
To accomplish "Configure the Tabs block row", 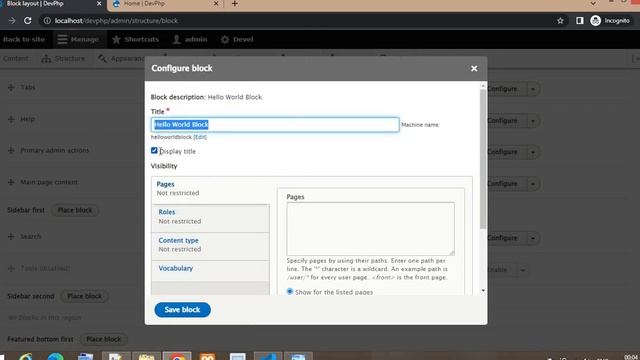I will click(506, 89).
